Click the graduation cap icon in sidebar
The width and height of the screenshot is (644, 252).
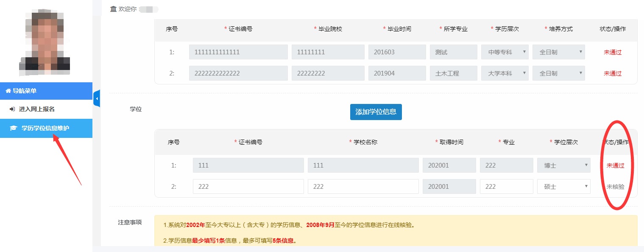[13, 128]
